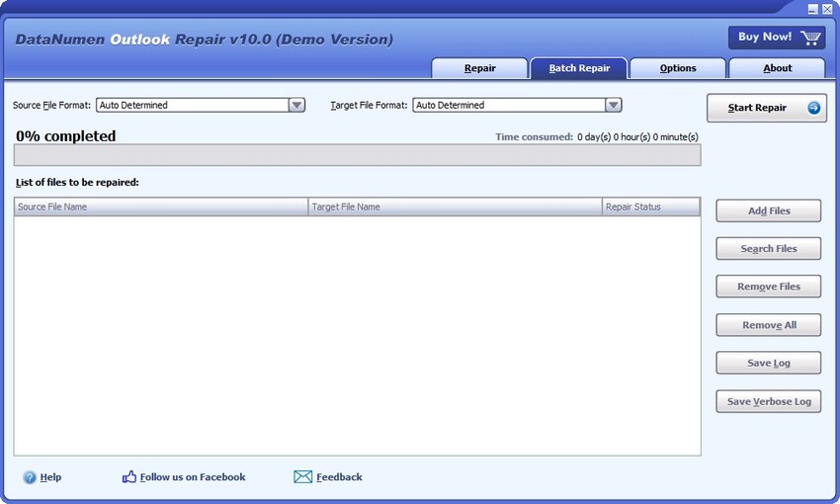Image resolution: width=840 pixels, height=504 pixels.
Task: Open the Options tab
Action: (677, 68)
